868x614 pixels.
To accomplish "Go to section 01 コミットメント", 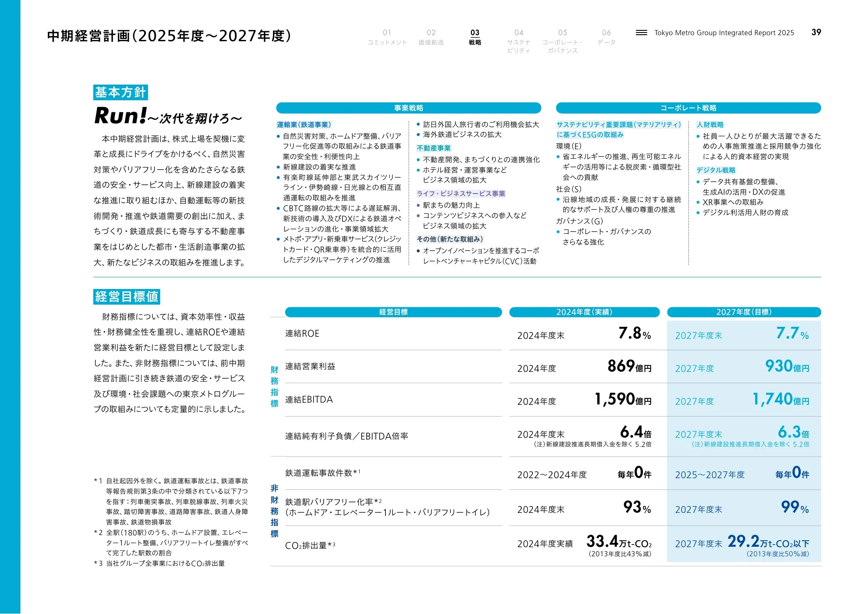I will coord(387,37).
